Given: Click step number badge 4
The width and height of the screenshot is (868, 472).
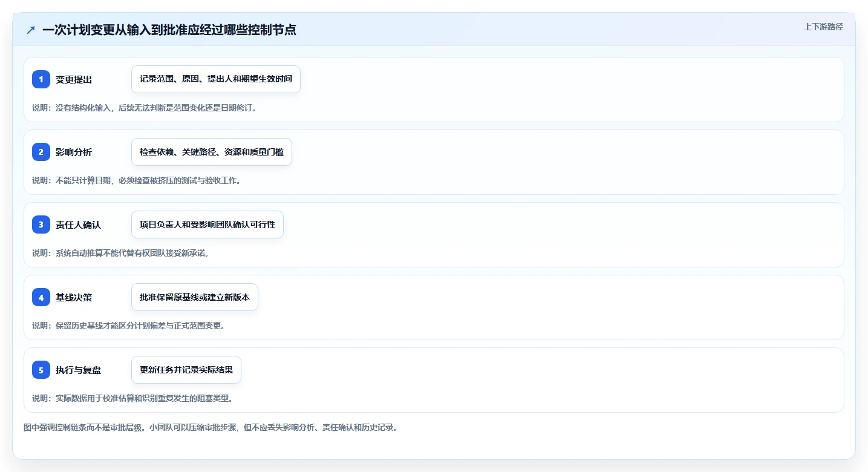Looking at the screenshot, I should (x=41, y=297).
